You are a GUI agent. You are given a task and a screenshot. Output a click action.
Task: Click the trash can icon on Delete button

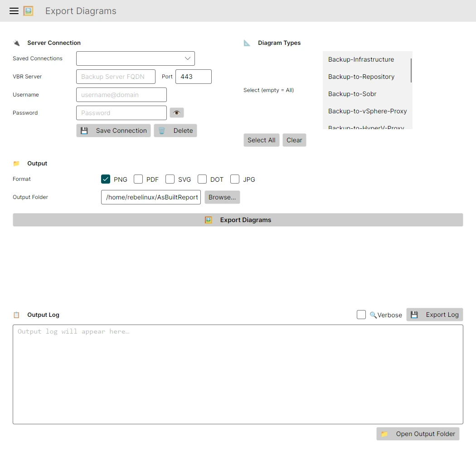(x=162, y=130)
